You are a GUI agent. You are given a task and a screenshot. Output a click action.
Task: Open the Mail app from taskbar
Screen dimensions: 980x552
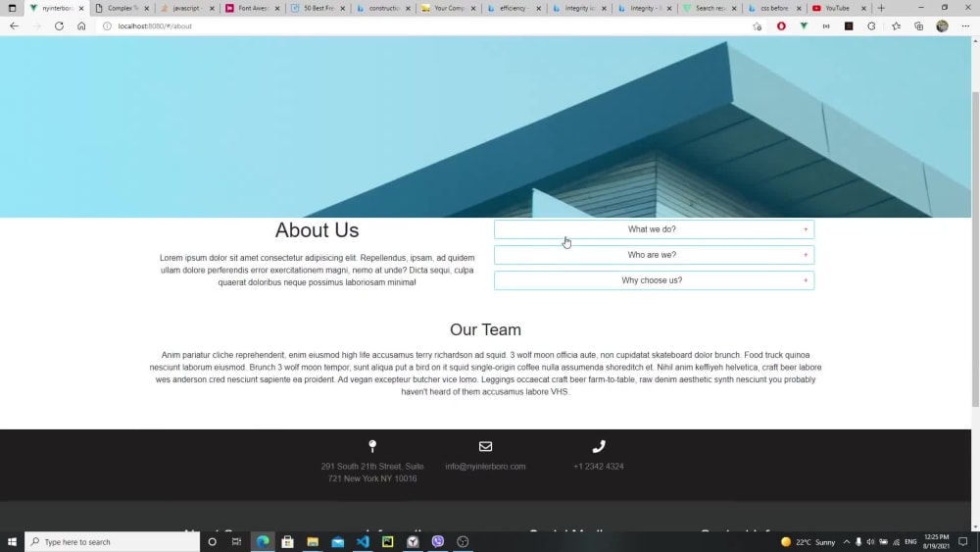(337, 541)
